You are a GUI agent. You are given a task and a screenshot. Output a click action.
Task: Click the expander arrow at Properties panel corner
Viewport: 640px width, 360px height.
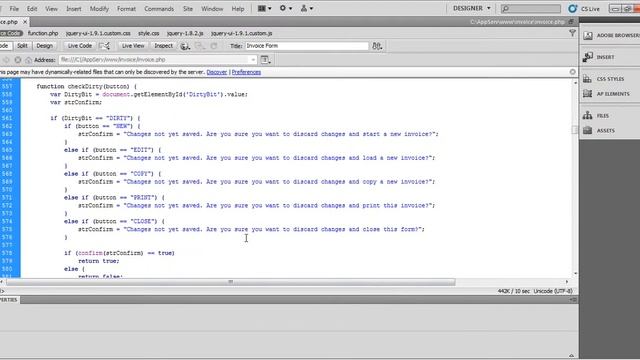571,356
